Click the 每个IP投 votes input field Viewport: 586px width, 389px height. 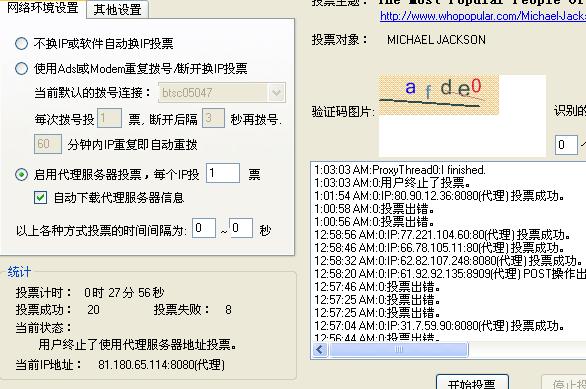(x=223, y=173)
